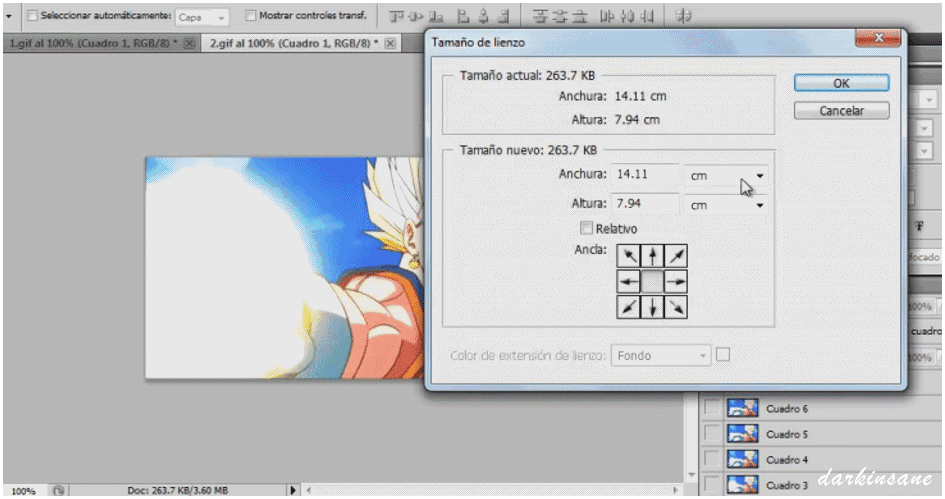Confirm canvas size with OK
This screenshot has width=945, height=499.
point(841,83)
